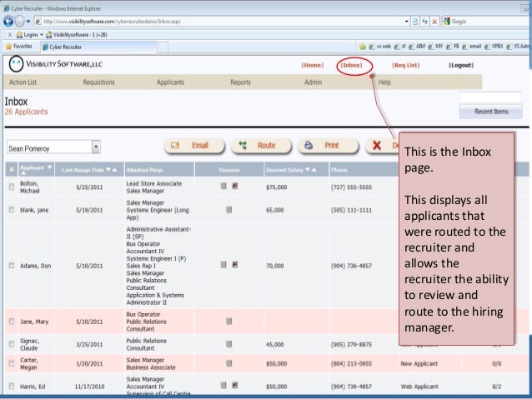Open the Help menu
532x399 pixels.
click(384, 82)
